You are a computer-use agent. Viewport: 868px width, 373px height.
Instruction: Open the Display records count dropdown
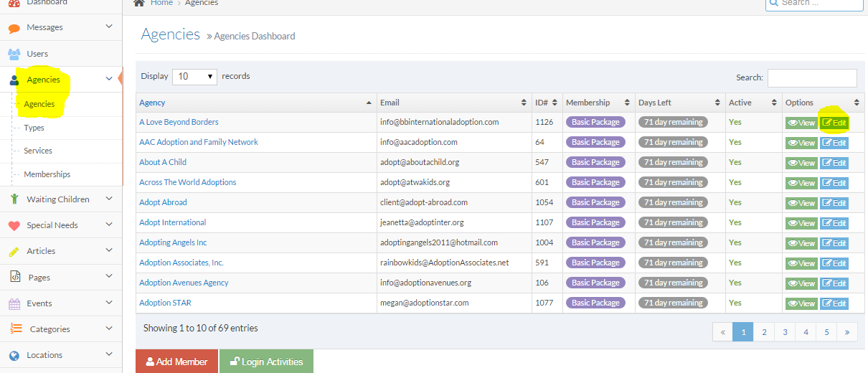click(194, 76)
